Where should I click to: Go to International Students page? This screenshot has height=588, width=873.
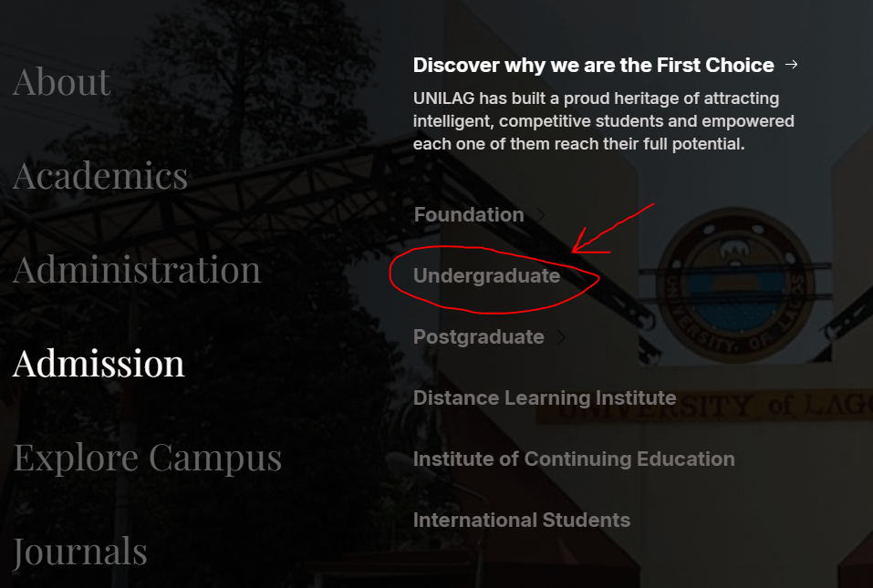(521, 521)
